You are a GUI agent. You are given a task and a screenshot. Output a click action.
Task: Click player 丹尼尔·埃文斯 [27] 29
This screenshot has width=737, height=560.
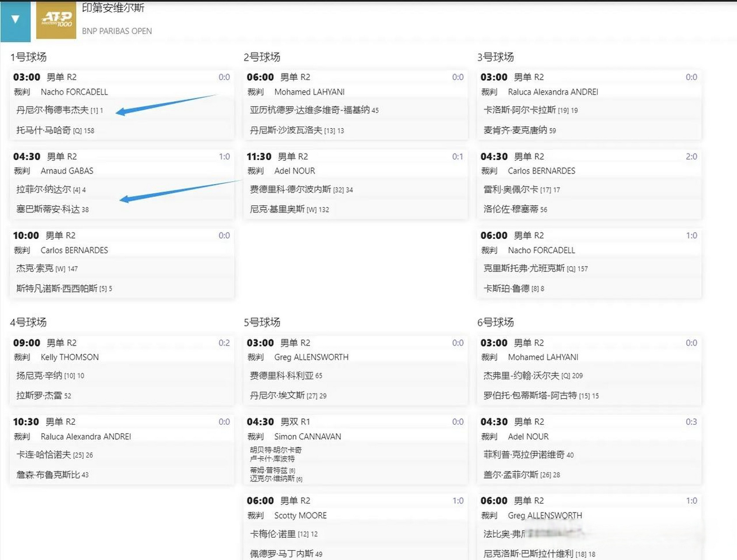pos(288,396)
